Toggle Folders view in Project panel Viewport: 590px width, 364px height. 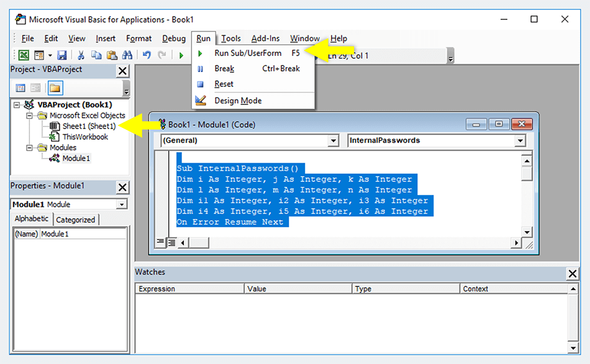click(55, 88)
